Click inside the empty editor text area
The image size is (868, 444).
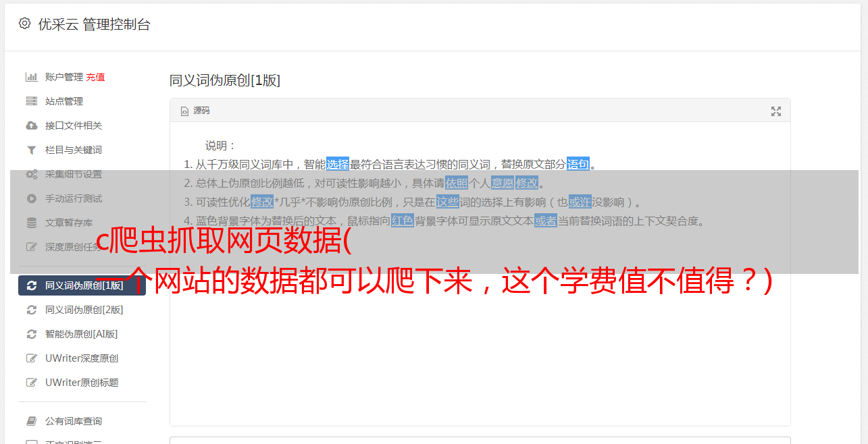pos(480,337)
